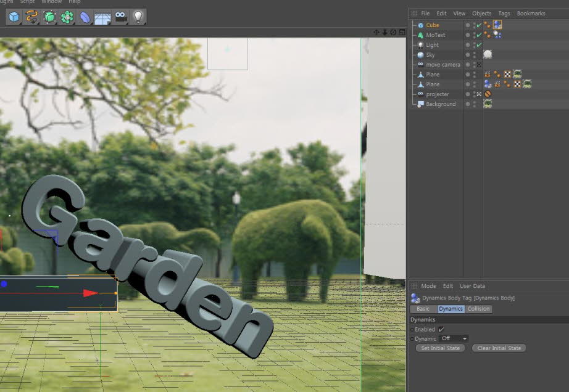Select the Phong tag on the Cube row
Image resolution: width=569 pixels, height=392 pixels.
coord(488,25)
